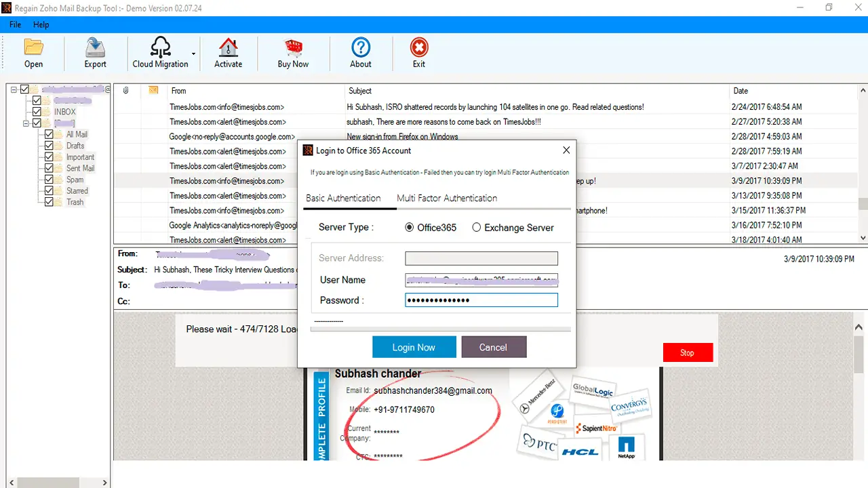Click the All Mail folder icon

pos(60,134)
